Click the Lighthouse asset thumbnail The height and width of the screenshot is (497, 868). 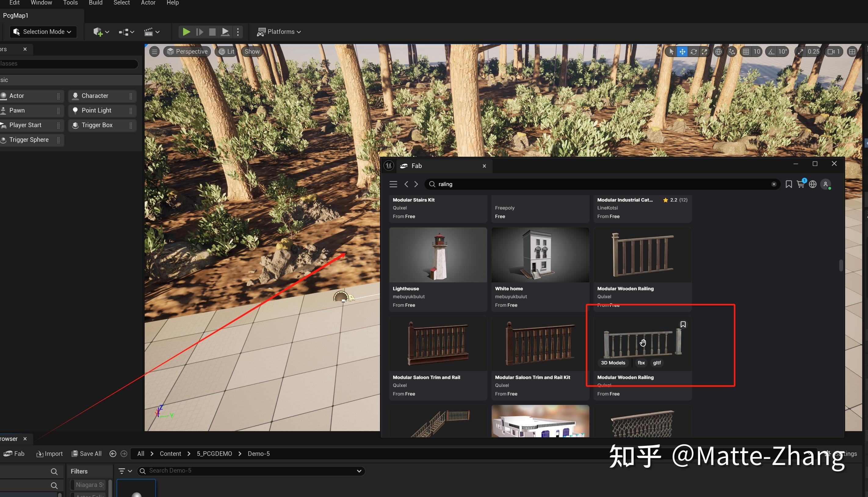point(438,255)
